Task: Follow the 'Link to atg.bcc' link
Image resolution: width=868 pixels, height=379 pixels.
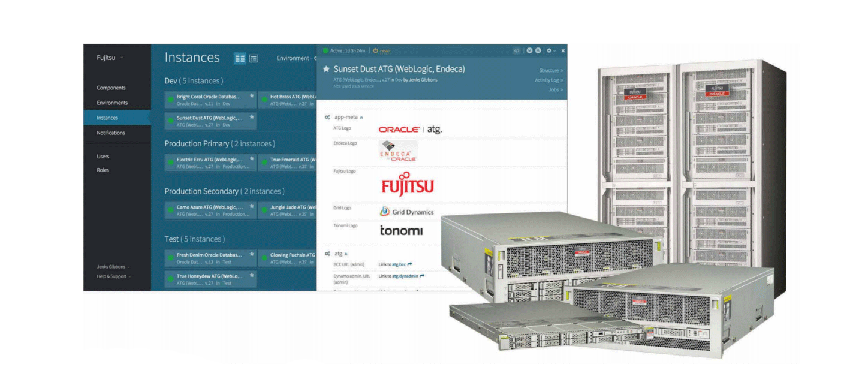Action: pyautogui.click(x=395, y=264)
